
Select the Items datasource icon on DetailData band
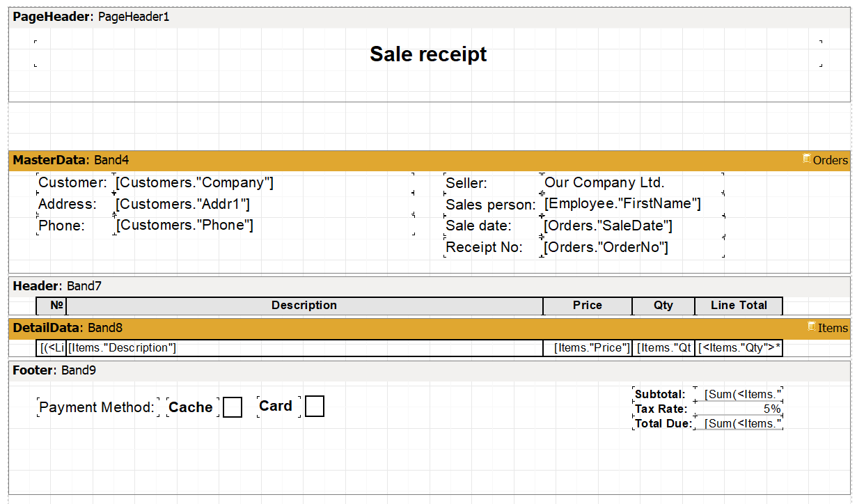(811, 326)
